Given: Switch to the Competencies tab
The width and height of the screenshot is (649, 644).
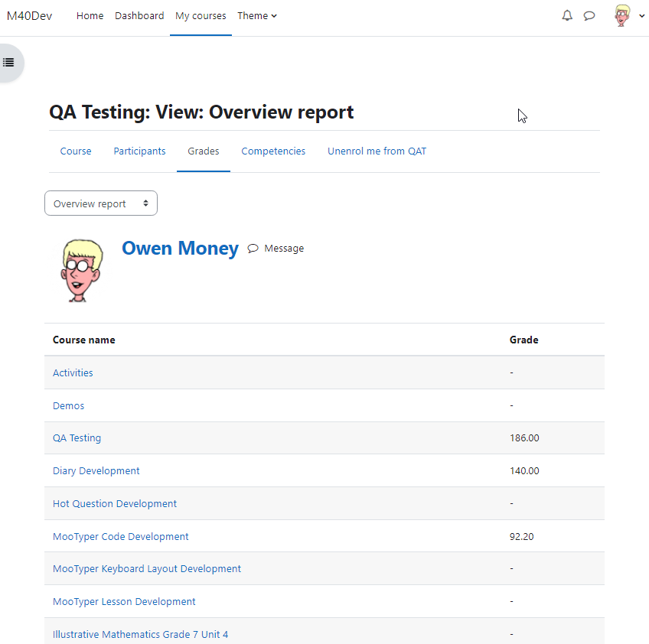Looking at the screenshot, I should pos(273,151).
